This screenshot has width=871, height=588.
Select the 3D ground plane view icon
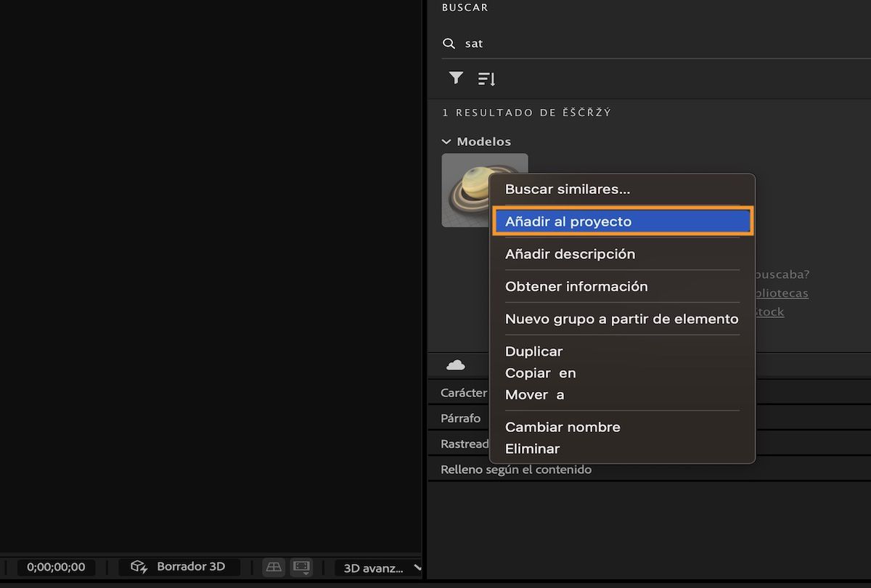(273, 566)
